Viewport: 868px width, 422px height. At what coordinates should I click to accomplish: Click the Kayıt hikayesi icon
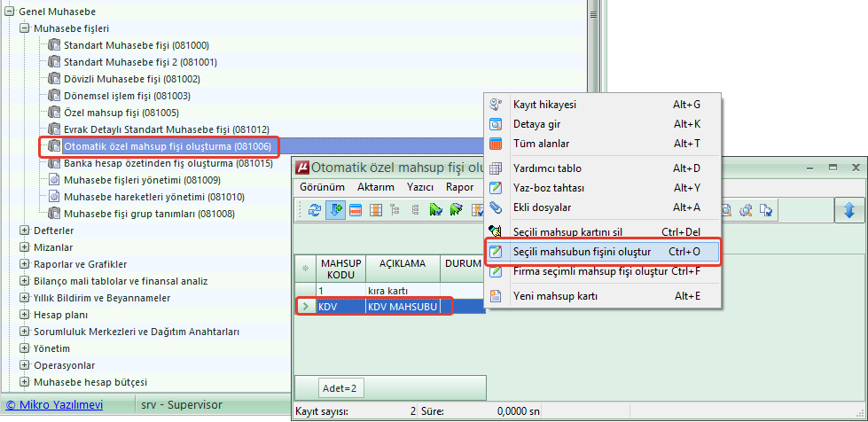click(497, 105)
